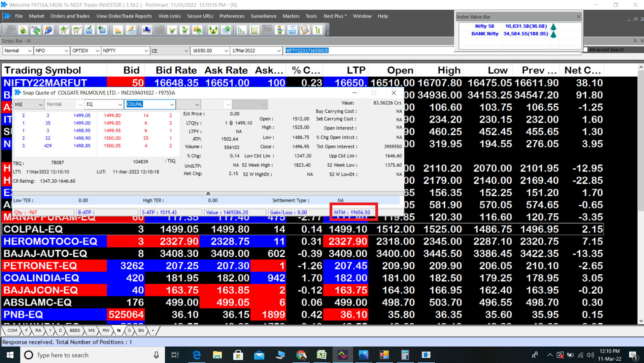
Task: Open the NIFTY symbol dropdown
Action: click(125, 50)
